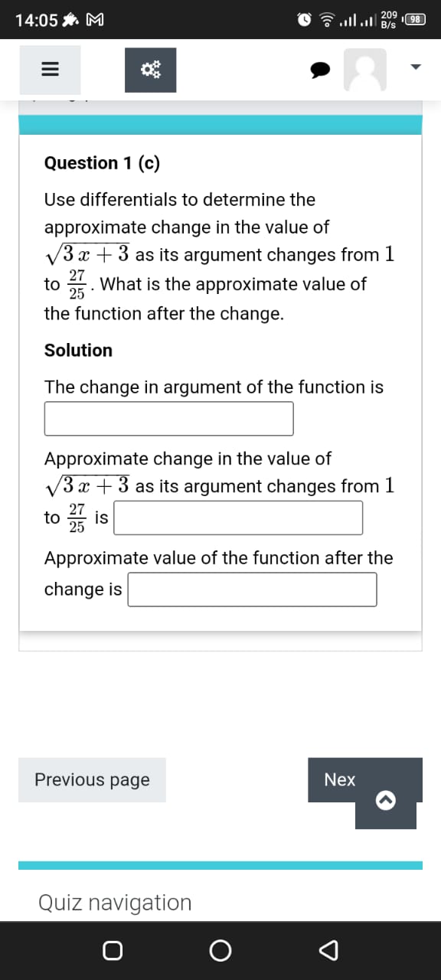Click the gears site icon near the top
This screenshot has height=980, width=441.
[x=150, y=69]
